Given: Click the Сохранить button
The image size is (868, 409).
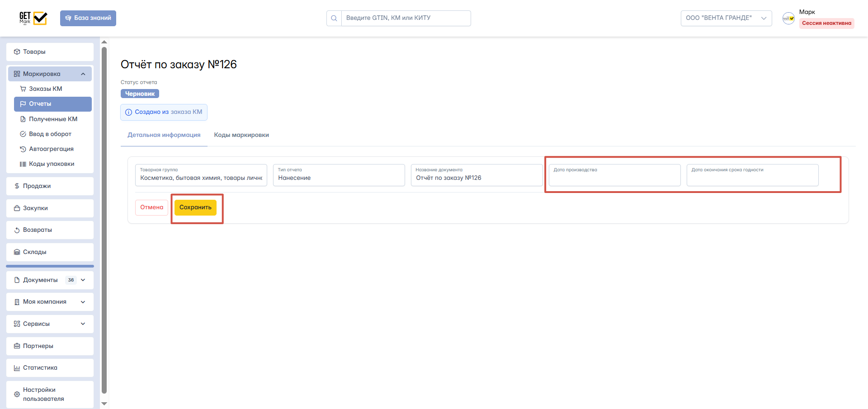Looking at the screenshot, I should click(195, 207).
